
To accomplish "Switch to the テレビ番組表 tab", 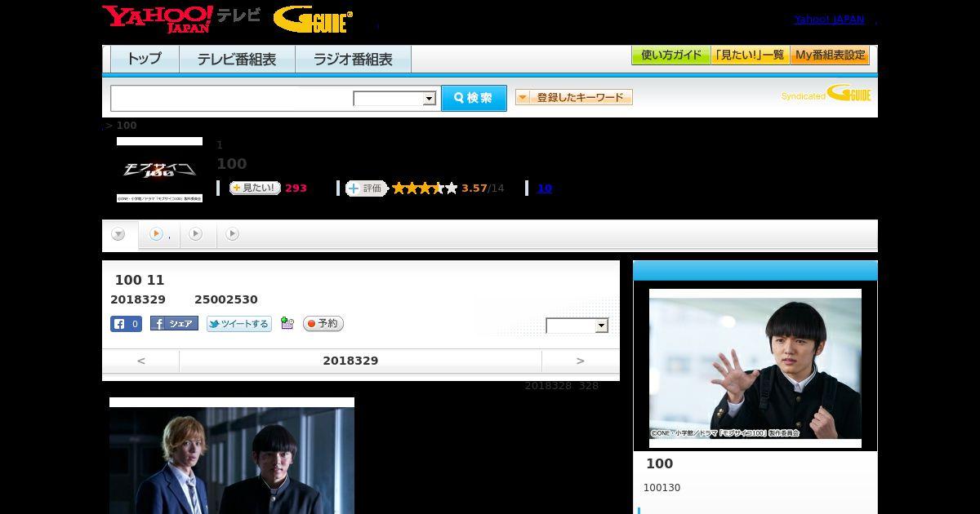I will tap(237, 59).
